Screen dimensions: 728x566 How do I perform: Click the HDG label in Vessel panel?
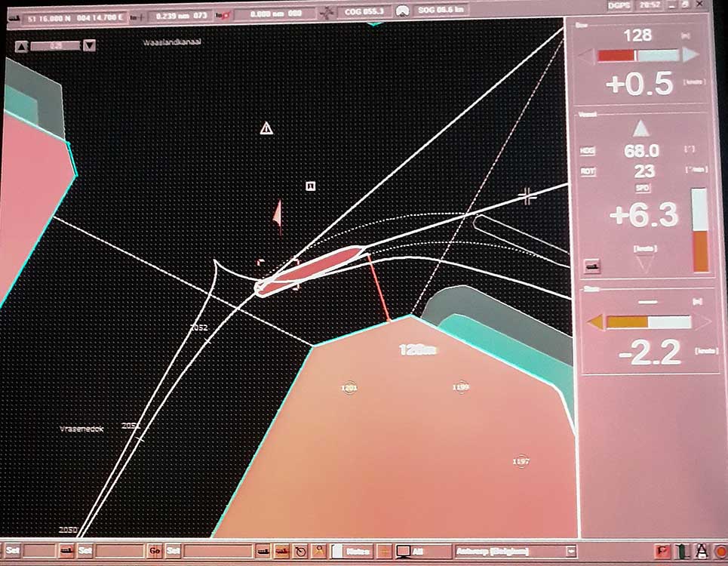tap(587, 151)
